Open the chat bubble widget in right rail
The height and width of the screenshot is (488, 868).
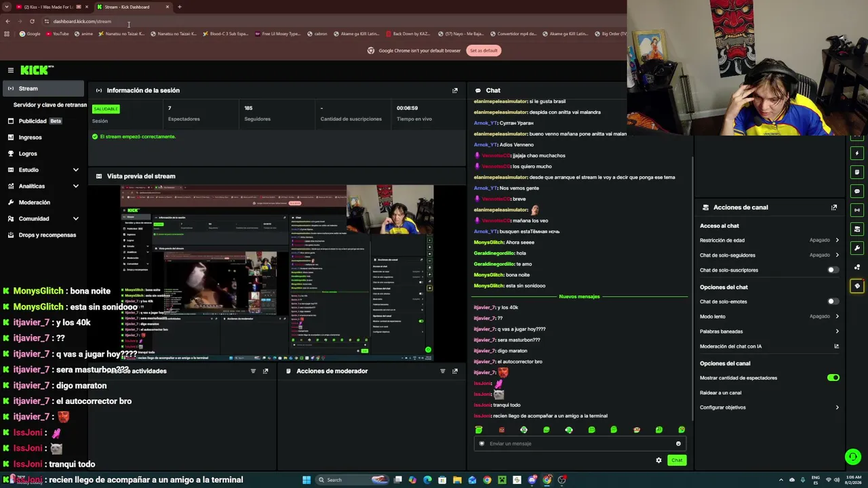tap(857, 191)
